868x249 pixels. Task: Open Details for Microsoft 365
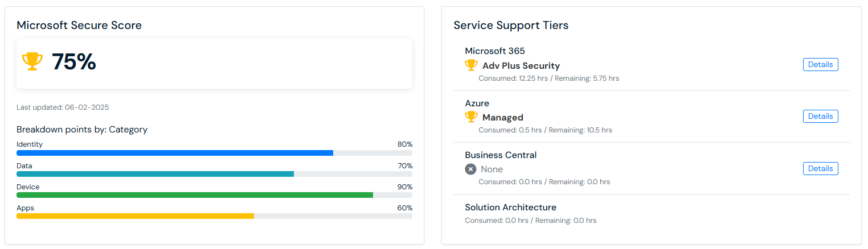820,65
